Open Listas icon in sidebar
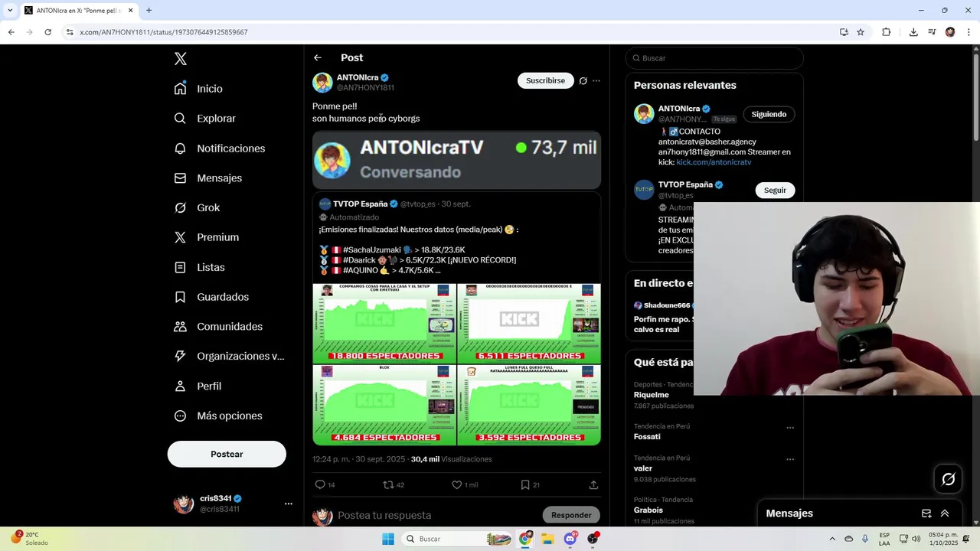 [x=180, y=267]
